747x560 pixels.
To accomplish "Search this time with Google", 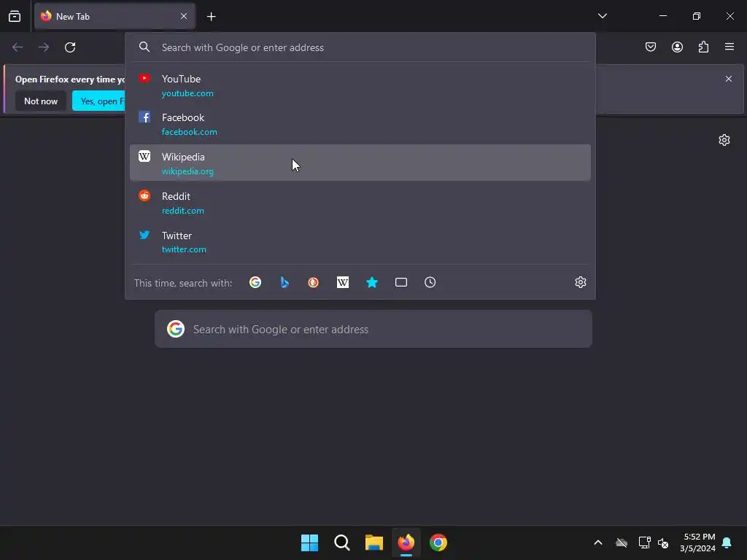I will [255, 282].
